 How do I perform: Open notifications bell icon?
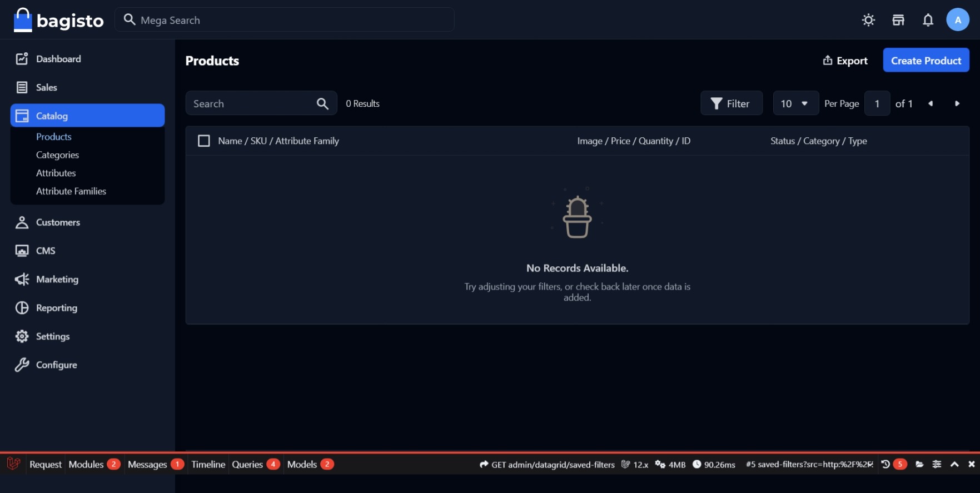(x=928, y=20)
